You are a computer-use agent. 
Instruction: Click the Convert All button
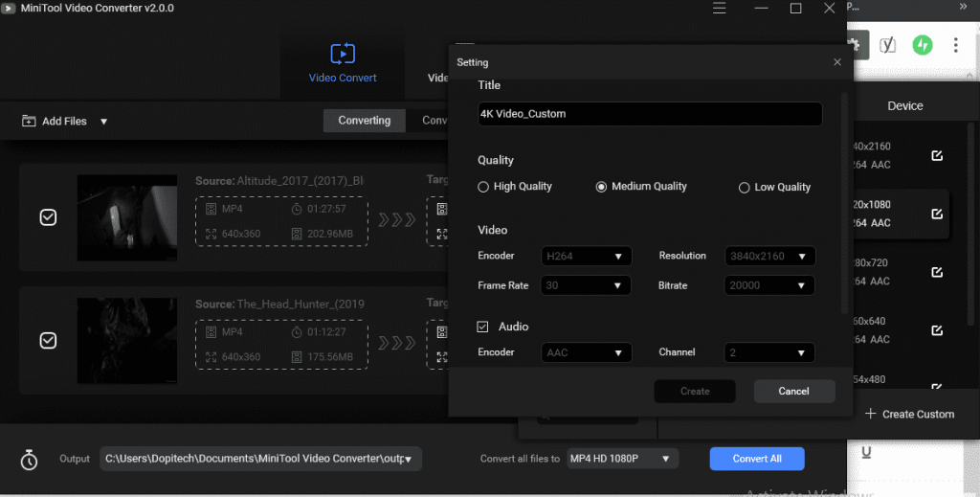point(757,459)
